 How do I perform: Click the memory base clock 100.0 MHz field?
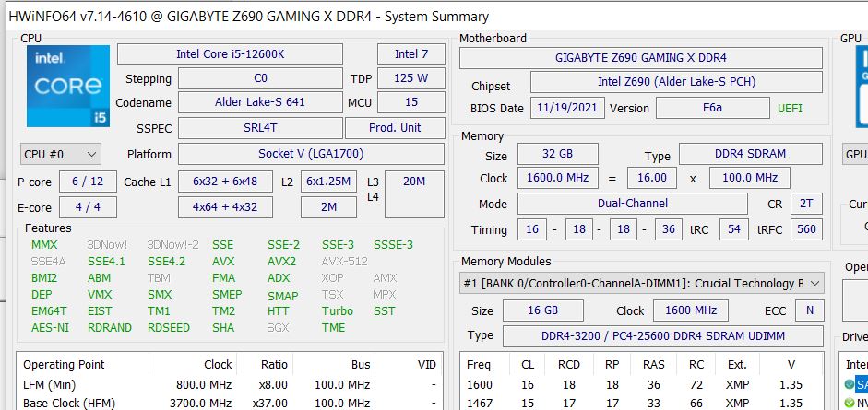pyautogui.click(x=749, y=178)
